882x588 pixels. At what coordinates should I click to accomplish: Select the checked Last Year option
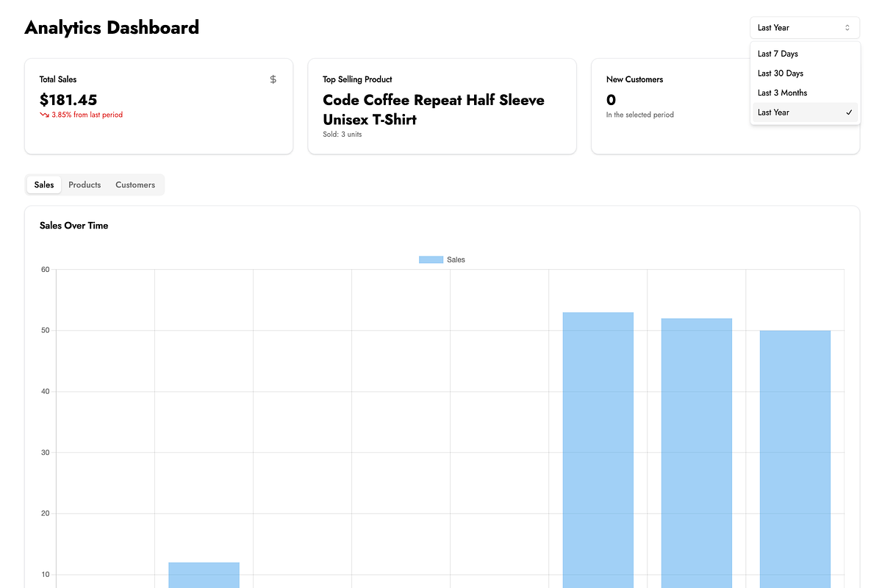point(805,112)
